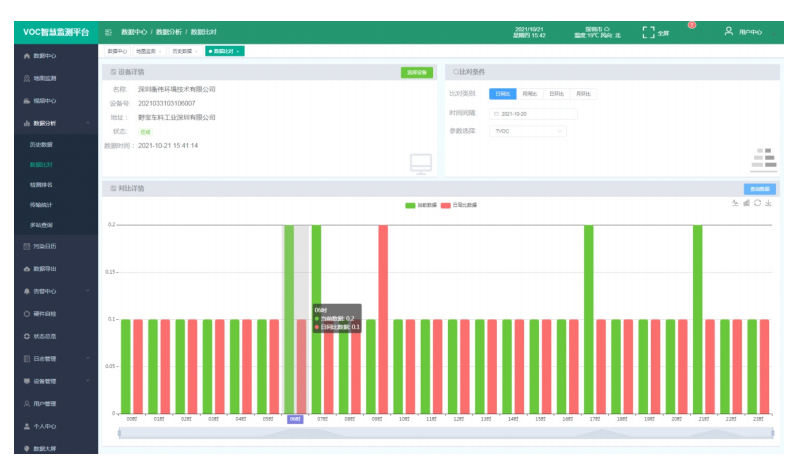Click the 数据中心 breadcrumb link
This screenshot has height=470, width=795.
134,32
